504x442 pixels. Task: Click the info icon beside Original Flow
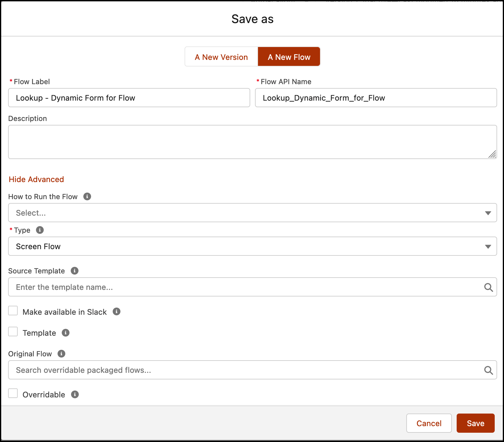62,354
